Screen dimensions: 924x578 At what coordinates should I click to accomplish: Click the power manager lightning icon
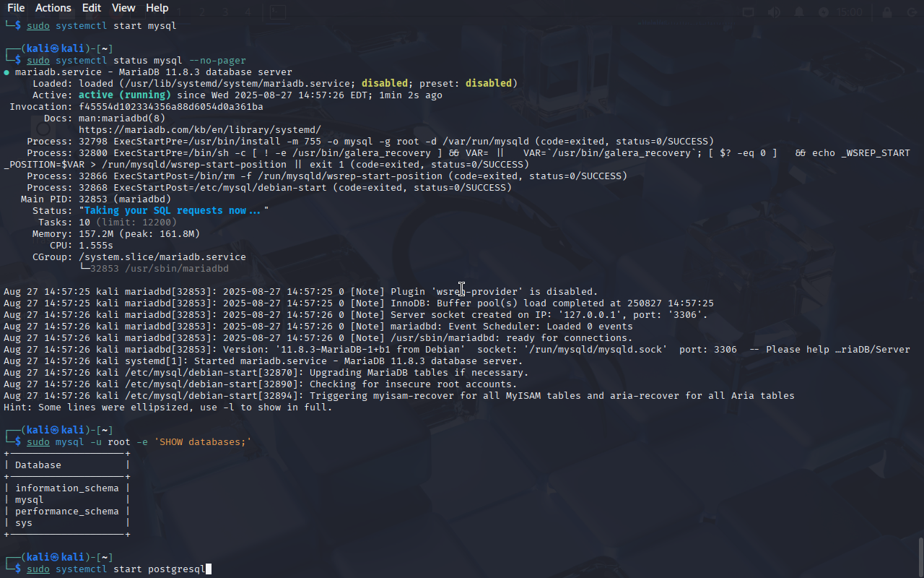tap(824, 12)
